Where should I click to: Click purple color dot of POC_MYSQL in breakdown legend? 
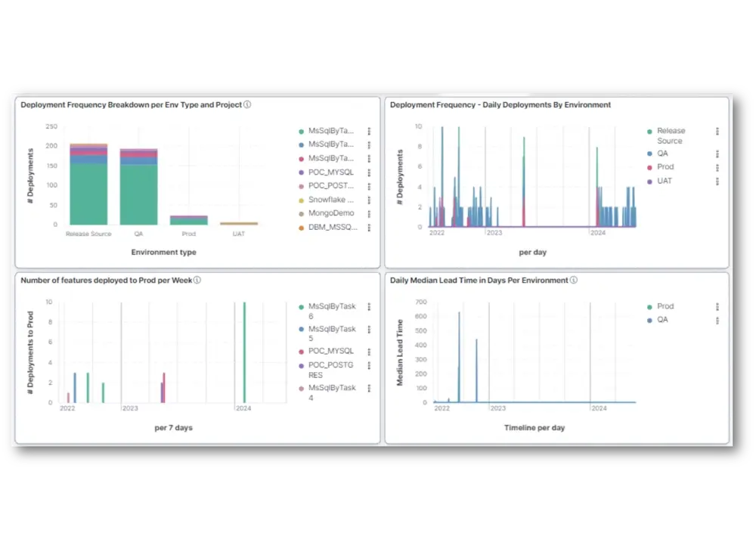(x=301, y=172)
